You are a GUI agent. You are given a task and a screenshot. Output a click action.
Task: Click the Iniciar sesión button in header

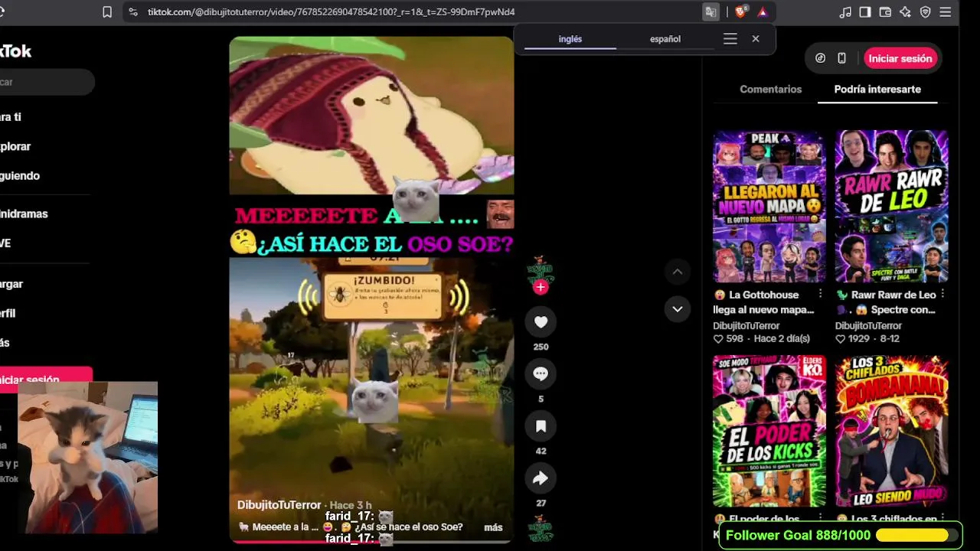[900, 58]
